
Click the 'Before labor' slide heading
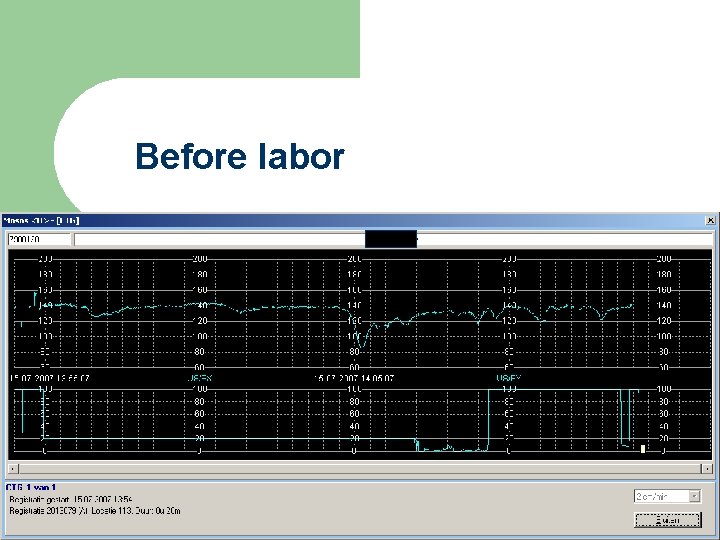240,156
